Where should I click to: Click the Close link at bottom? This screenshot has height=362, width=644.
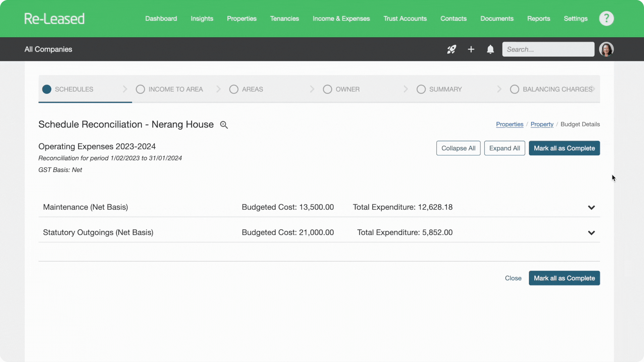point(513,278)
